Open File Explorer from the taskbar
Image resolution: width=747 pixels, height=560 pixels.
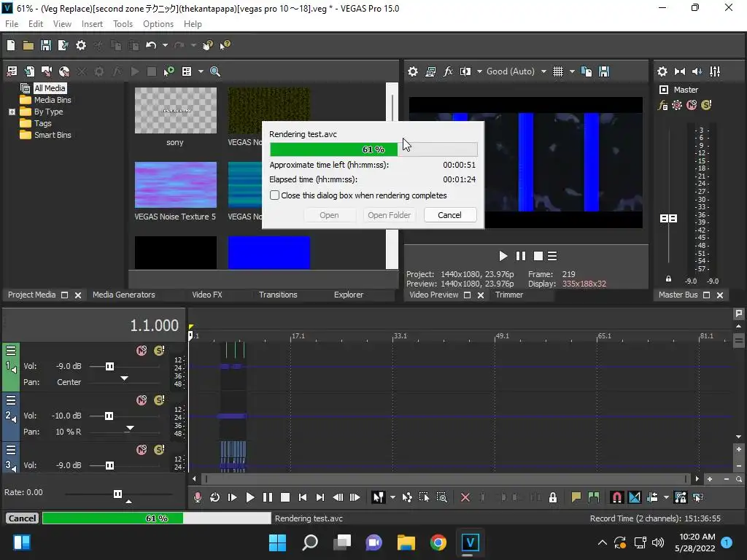[406, 542]
